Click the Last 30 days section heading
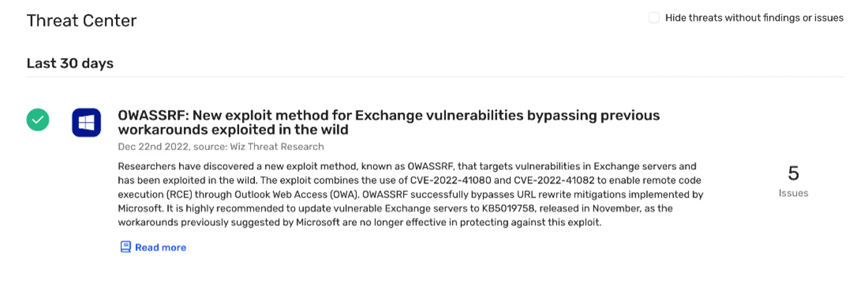This screenshot has height=285, width=868. tap(70, 63)
